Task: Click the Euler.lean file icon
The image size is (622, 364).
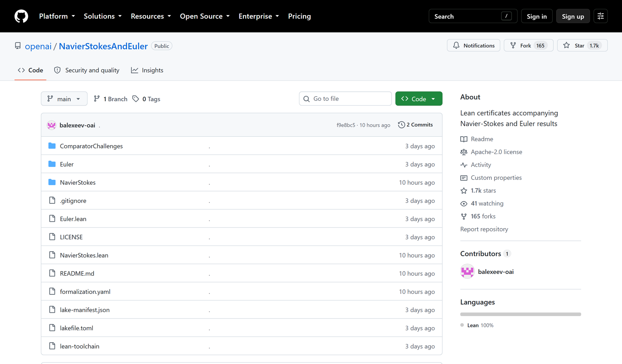Action: point(52,219)
